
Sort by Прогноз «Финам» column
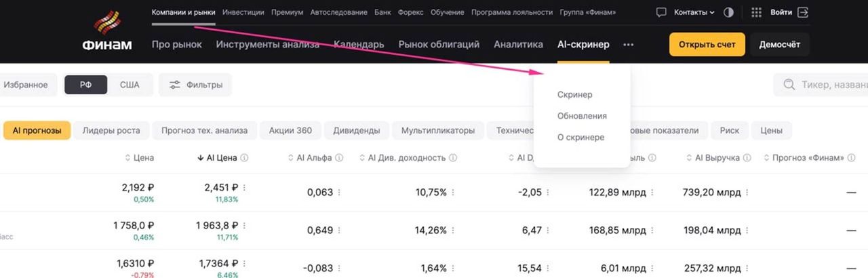click(804, 158)
